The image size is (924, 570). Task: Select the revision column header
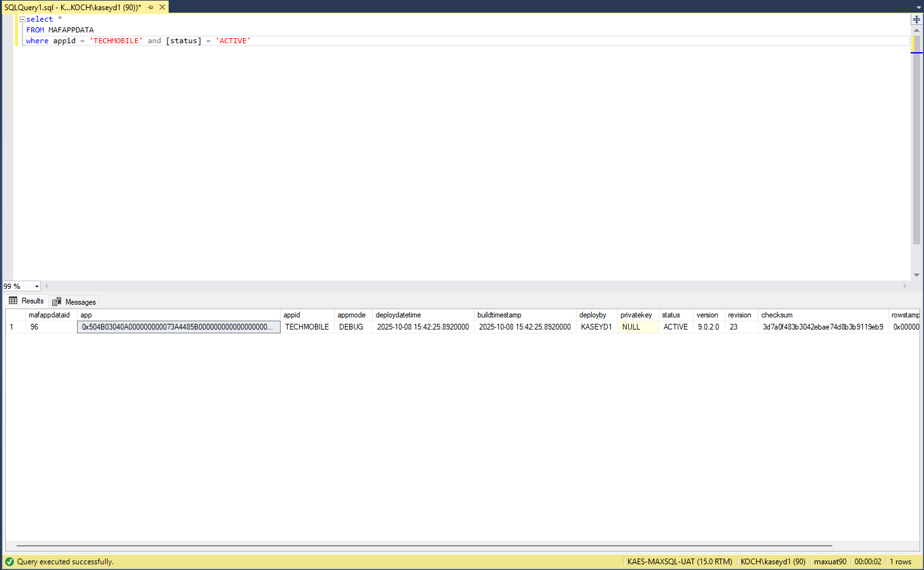(x=741, y=315)
